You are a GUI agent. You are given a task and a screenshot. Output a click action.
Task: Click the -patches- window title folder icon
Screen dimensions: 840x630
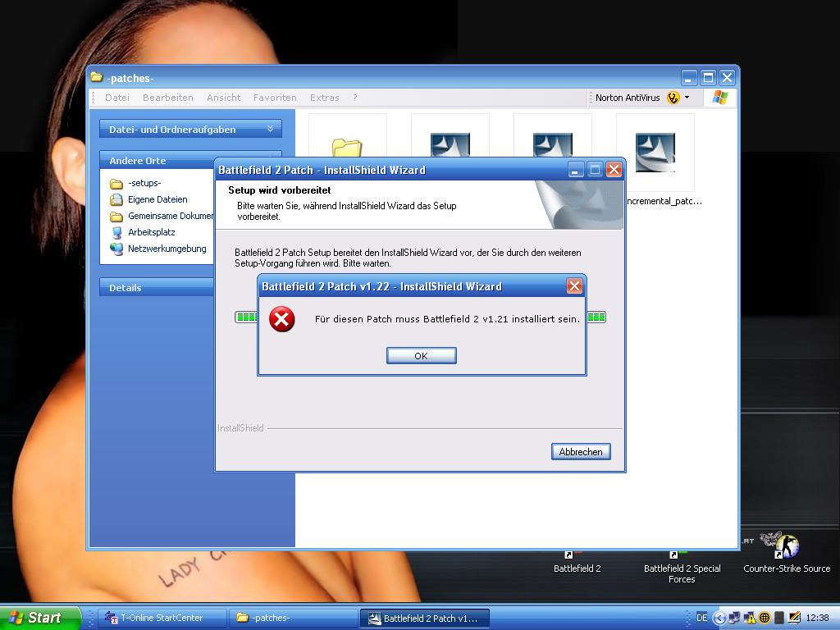tap(97, 78)
